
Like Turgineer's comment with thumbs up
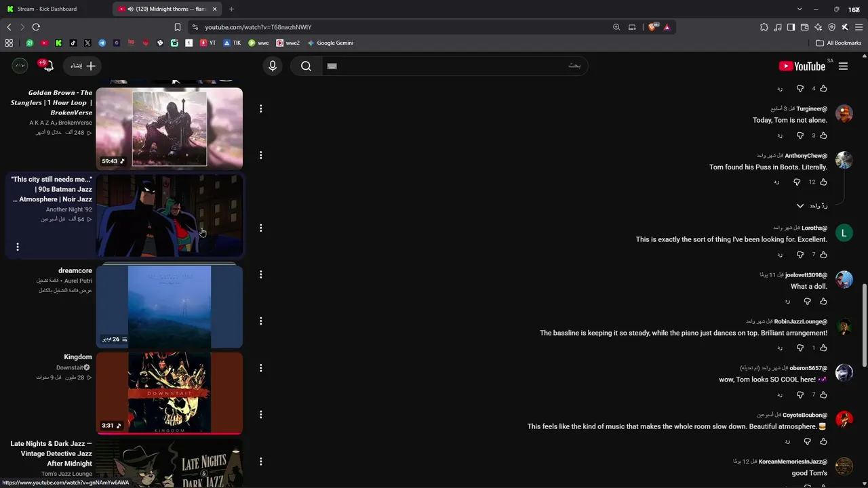[x=823, y=136]
